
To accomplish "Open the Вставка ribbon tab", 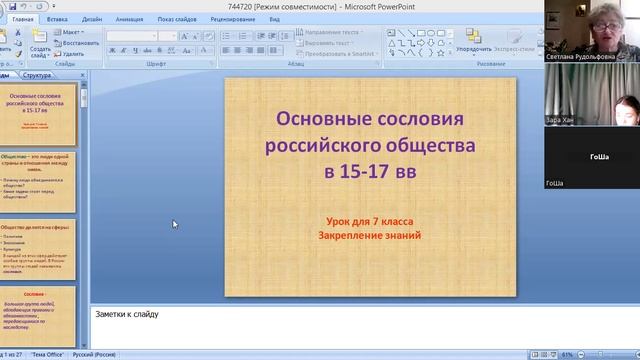I will 57,19.
